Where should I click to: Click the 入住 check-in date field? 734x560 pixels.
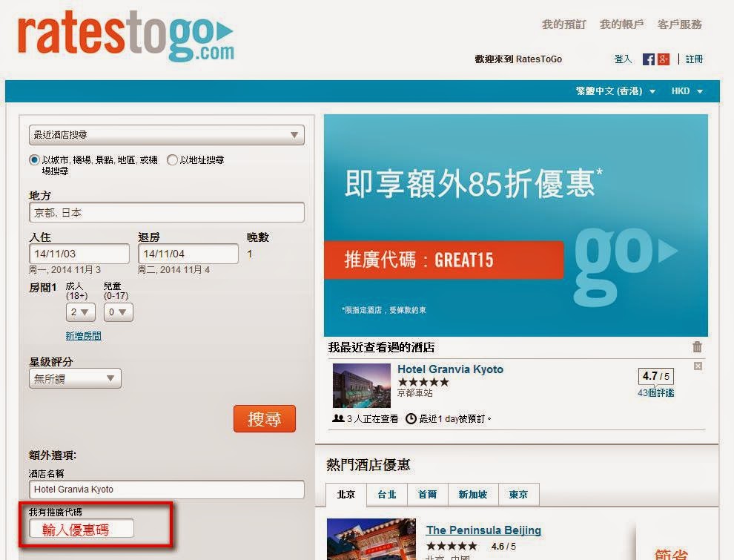79,254
